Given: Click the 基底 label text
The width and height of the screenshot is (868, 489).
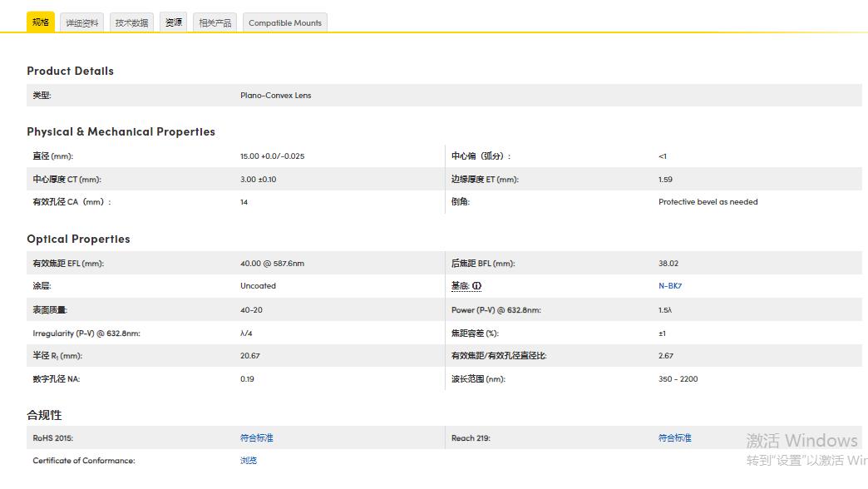Looking at the screenshot, I should 461,286.
